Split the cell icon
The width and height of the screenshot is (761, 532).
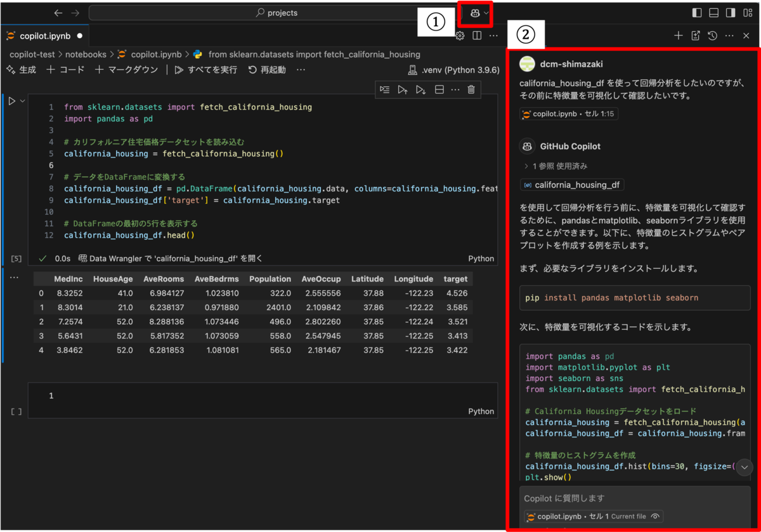(x=438, y=90)
